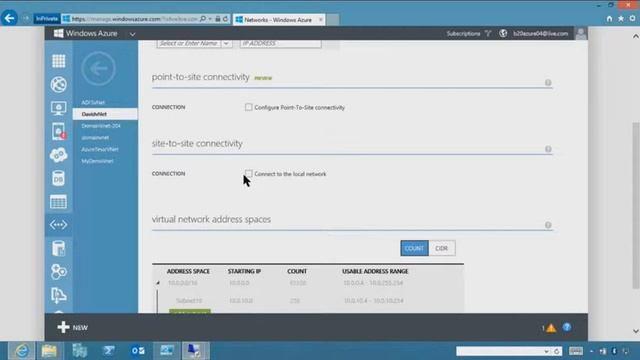Screen dimensions: 640x360
Task: Click the point-to-site help info icon
Action: [x=548, y=83]
